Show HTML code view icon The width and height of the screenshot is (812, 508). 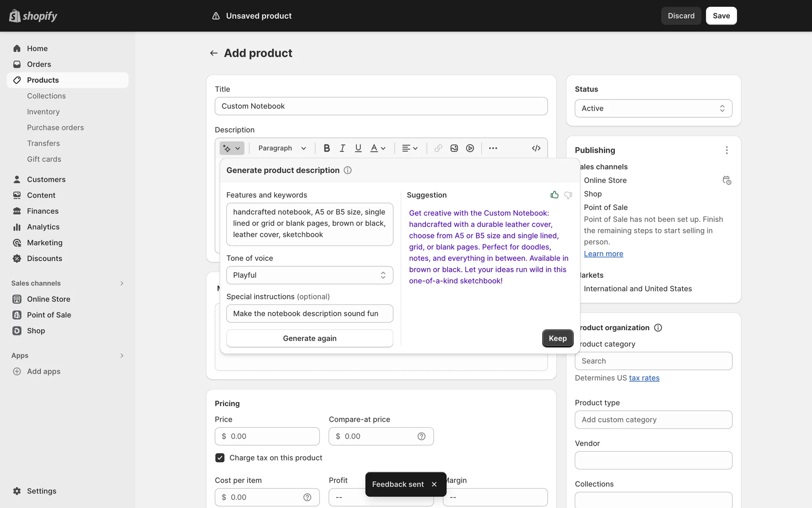point(536,148)
